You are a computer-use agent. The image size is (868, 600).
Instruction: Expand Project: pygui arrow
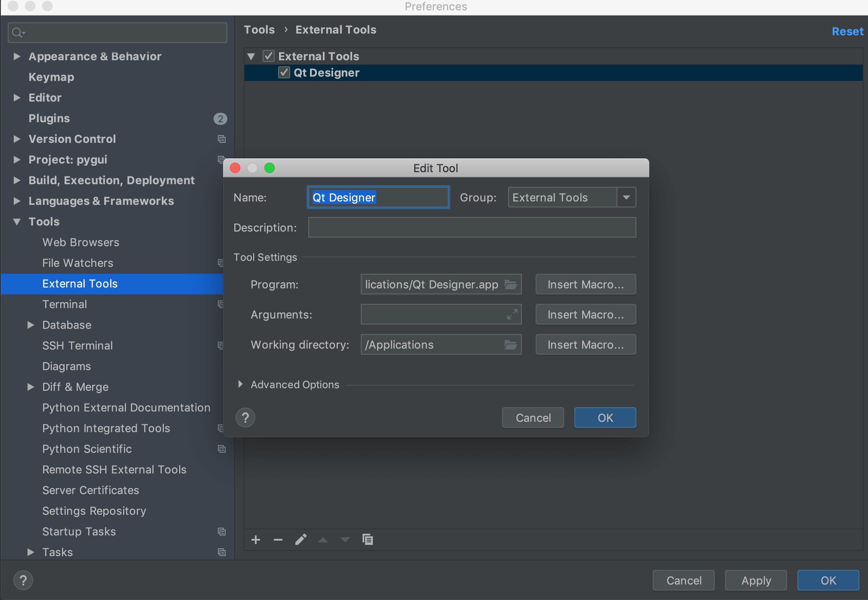pos(17,160)
